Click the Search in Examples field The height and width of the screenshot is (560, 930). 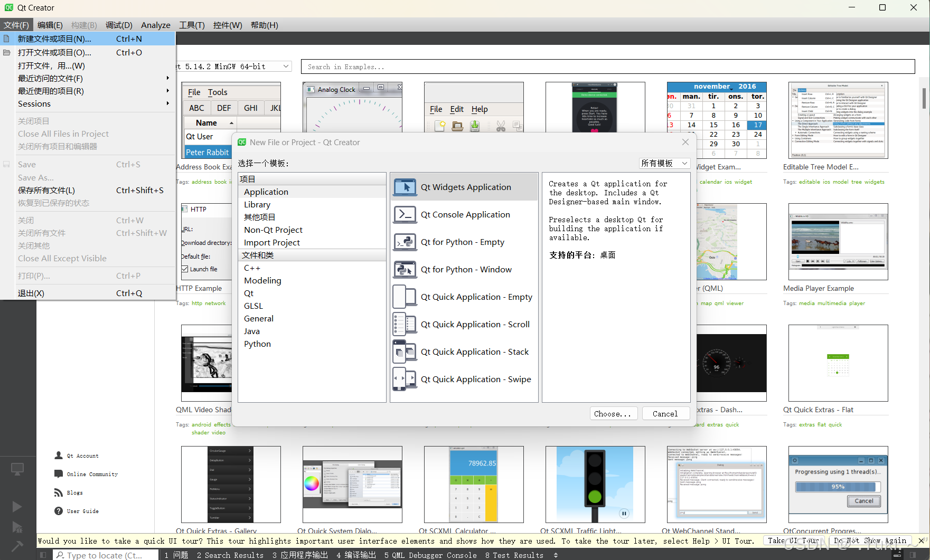click(x=608, y=67)
